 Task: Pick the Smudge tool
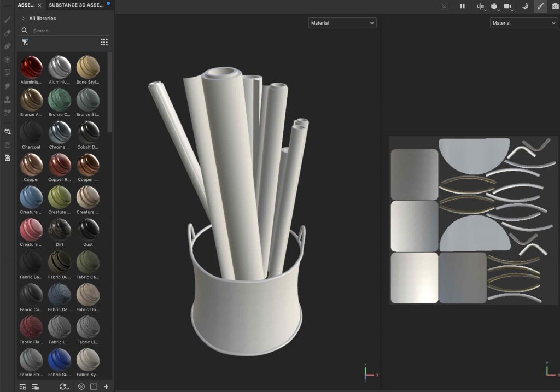tap(8, 86)
